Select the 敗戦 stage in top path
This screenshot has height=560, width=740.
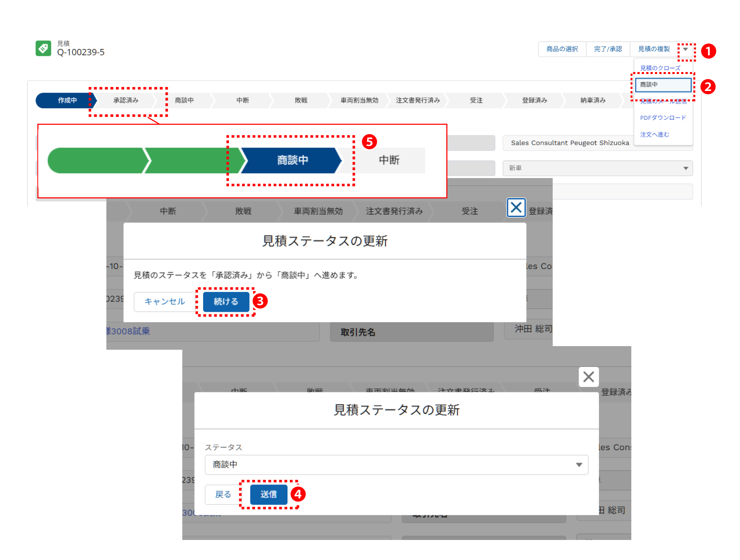coord(301,101)
